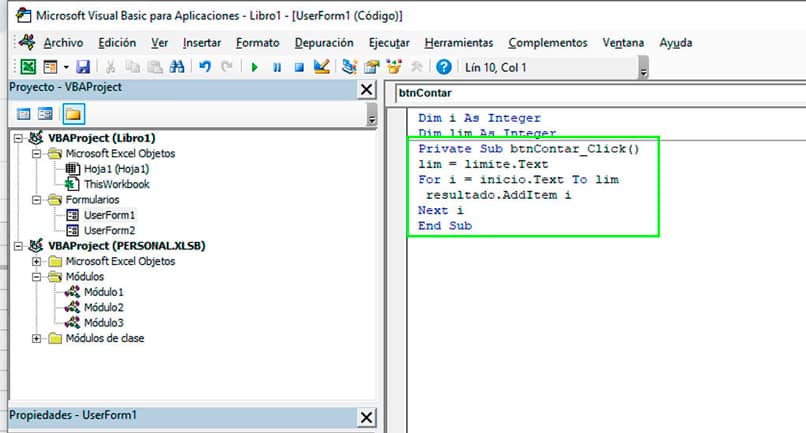The width and height of the screenshot is (806, 433).
Task: Open the Herramientas menu
Action: [459, 43]
